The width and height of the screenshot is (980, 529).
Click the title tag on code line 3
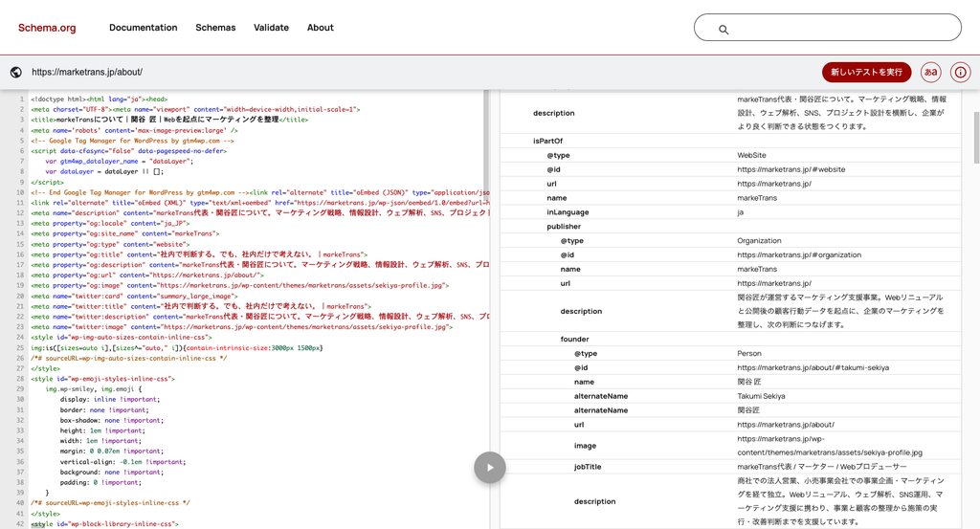[x=168, y=120]
